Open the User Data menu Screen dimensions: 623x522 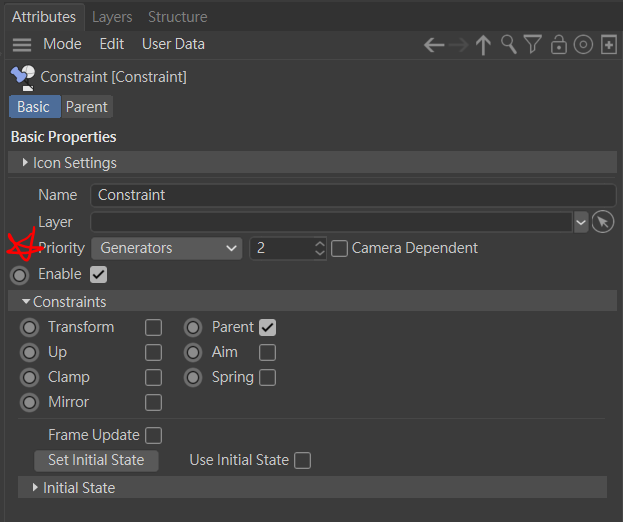pyautogui.click(x=173, y=44)
